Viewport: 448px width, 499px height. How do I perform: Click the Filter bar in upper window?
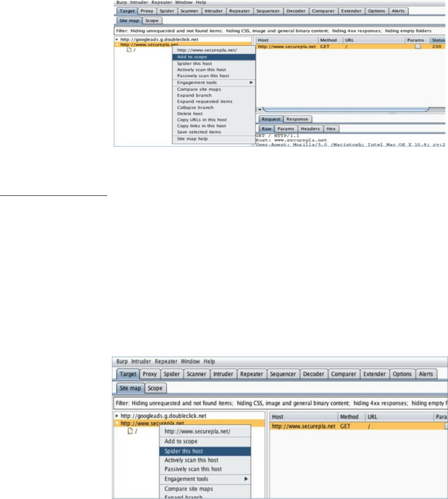pos(279,31)
